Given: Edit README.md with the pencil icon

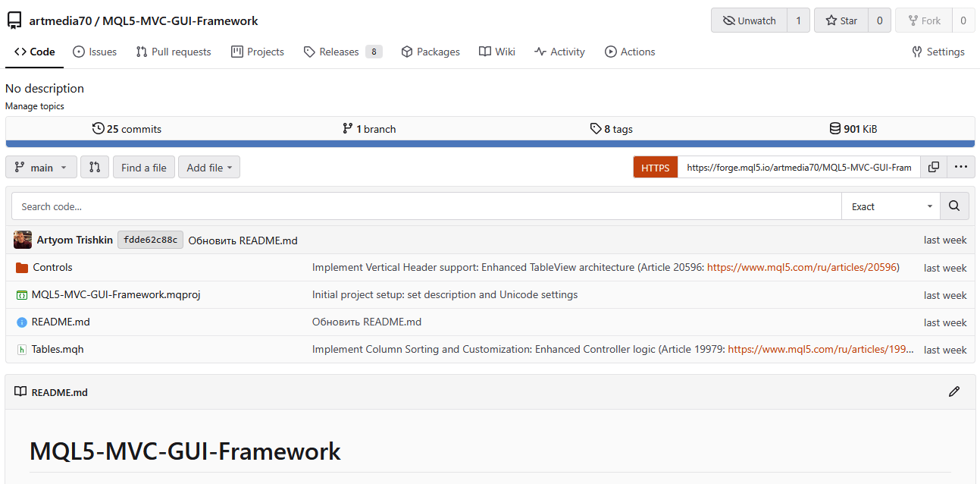Looking at the screenshot, I should pos(954,391).
